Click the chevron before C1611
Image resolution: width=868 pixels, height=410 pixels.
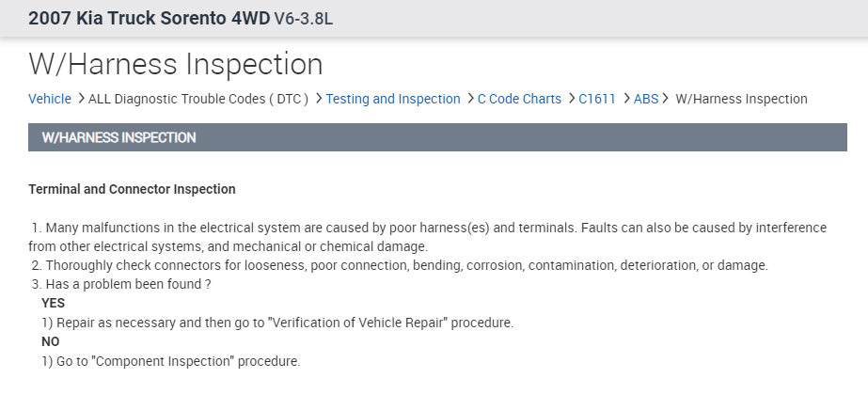[x=571, y=99]
